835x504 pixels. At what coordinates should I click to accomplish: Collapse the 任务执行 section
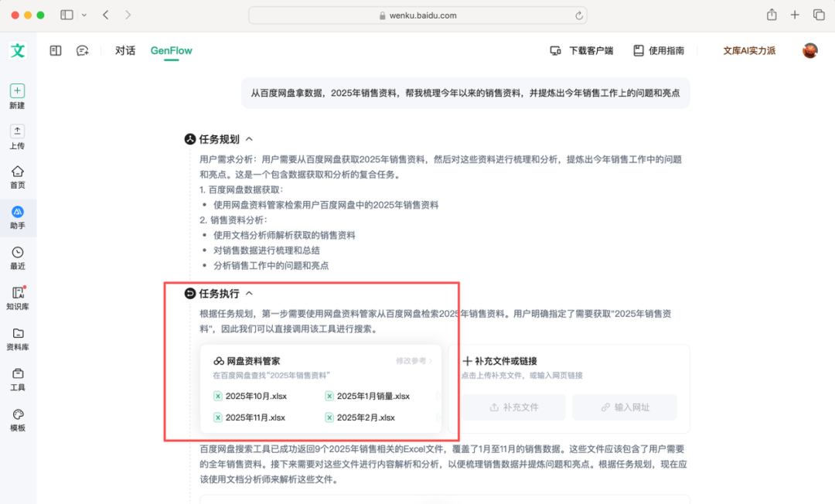click(x=249, y=294)
